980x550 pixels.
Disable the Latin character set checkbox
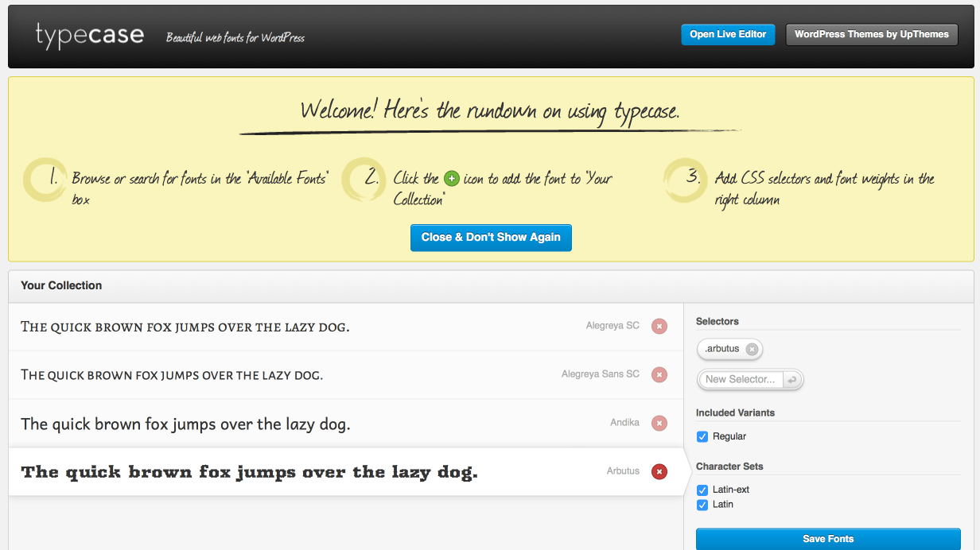[x=702, y=505]
